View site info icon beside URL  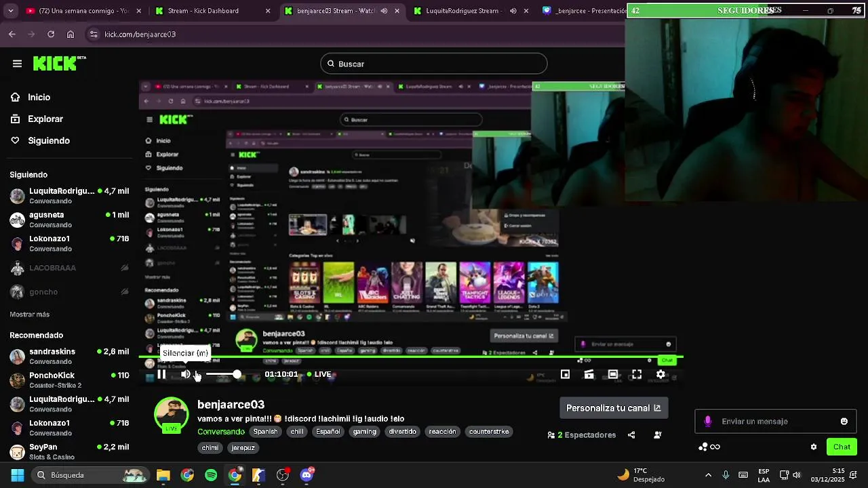pyautogui.click(x=94, y=34)
